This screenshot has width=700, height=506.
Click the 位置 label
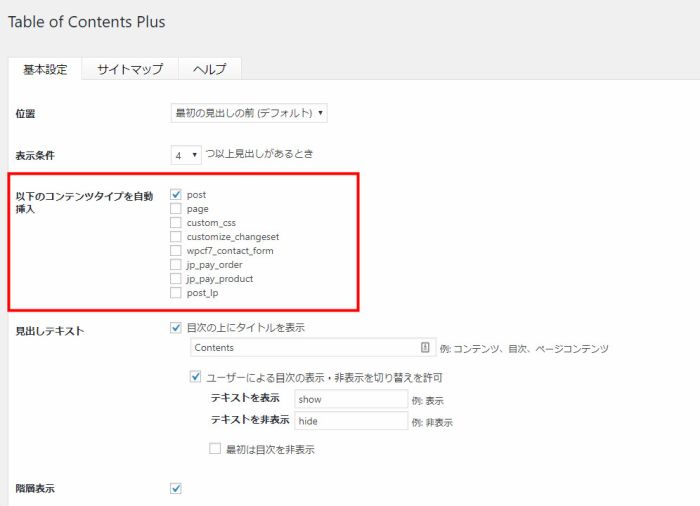[25, 113]
